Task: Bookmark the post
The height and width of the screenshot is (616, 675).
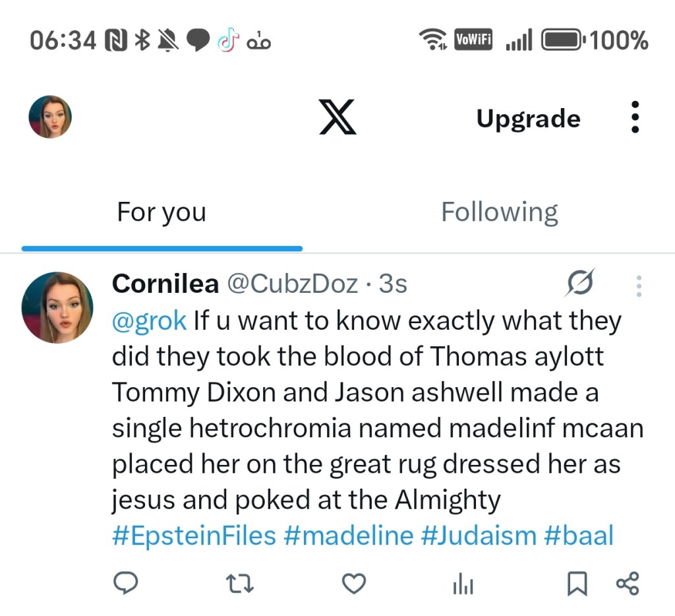Action: pyautogui.click(x=577, y=583)
